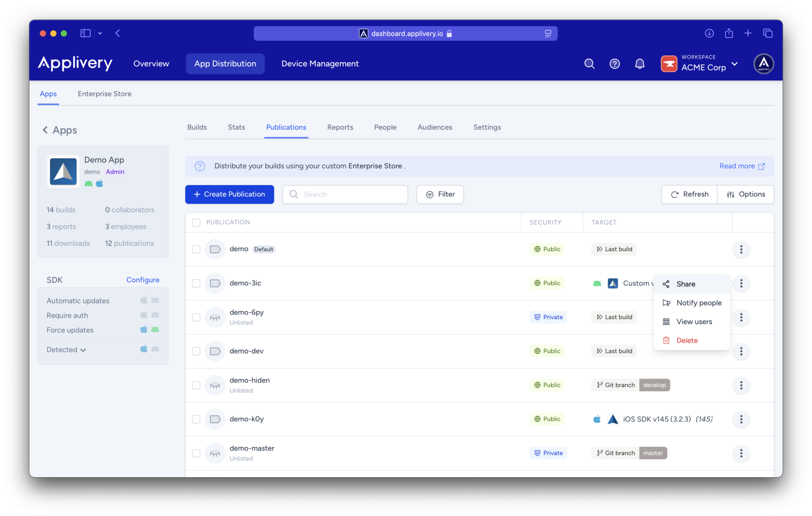Image resolution: width=812 pixels, height=516 pixels.
Task: Open the Safari sidebar dropdown chevron
Action: pyautogui.click(x=100, y=33)
